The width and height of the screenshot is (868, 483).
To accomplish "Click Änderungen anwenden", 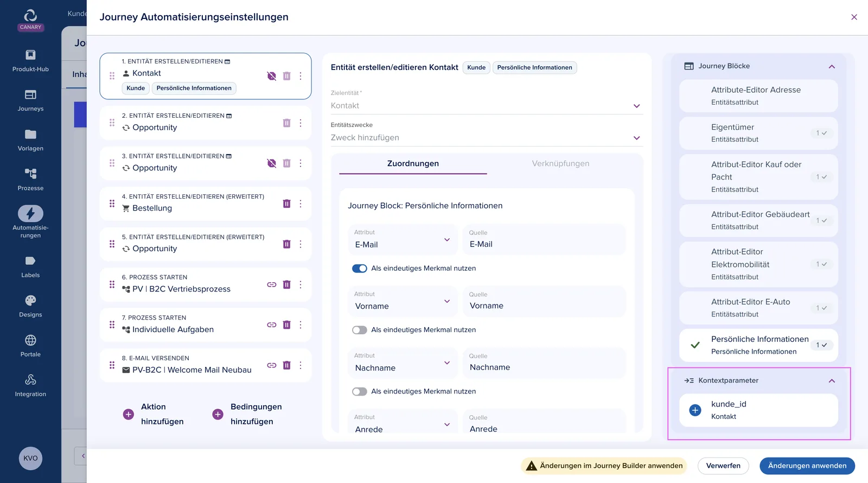I will click(x=807, y=466).
